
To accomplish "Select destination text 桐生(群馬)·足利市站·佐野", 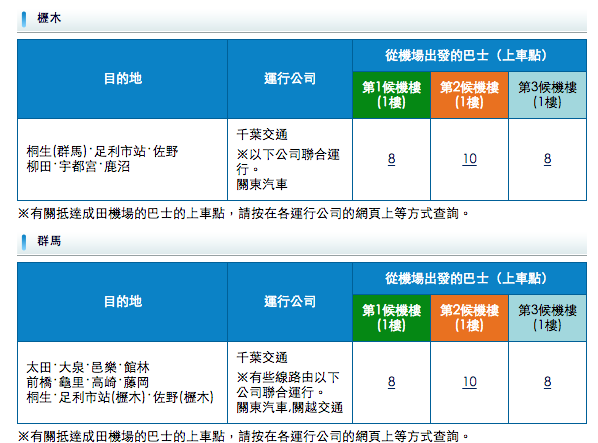I will (x=102, y=151).
